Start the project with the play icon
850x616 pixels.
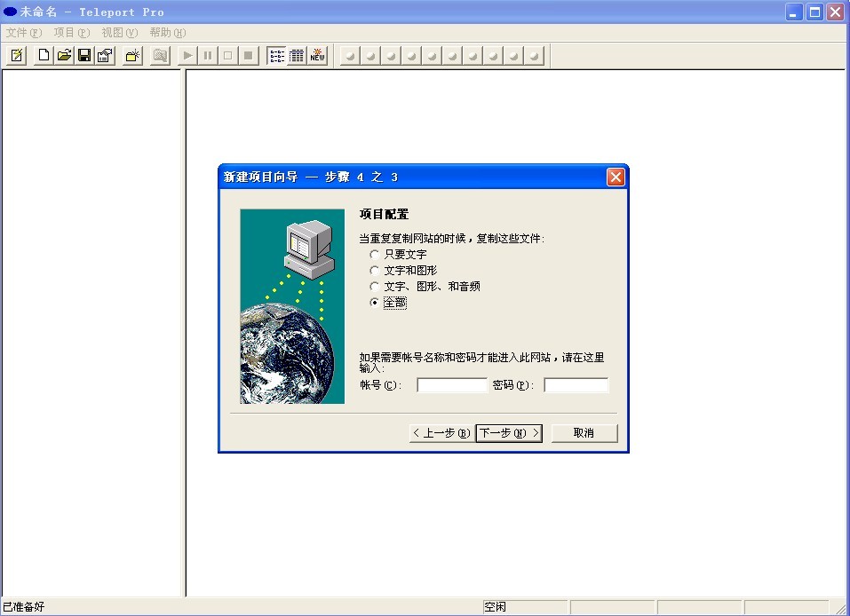187,55
